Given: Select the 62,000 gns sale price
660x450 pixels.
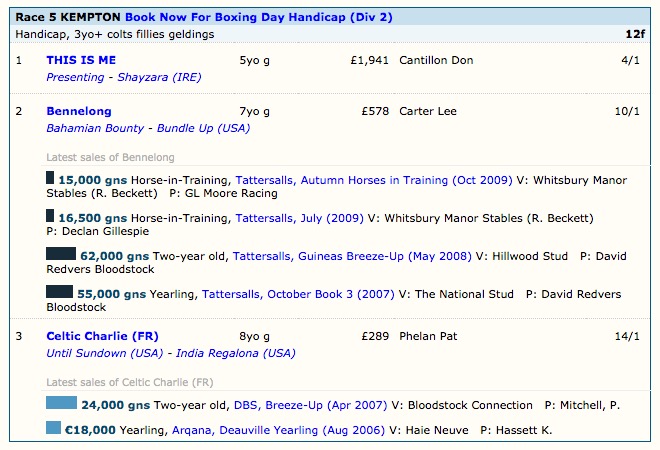Looking at the screenshot, I should pyautogui.click(x=114, y=256).
